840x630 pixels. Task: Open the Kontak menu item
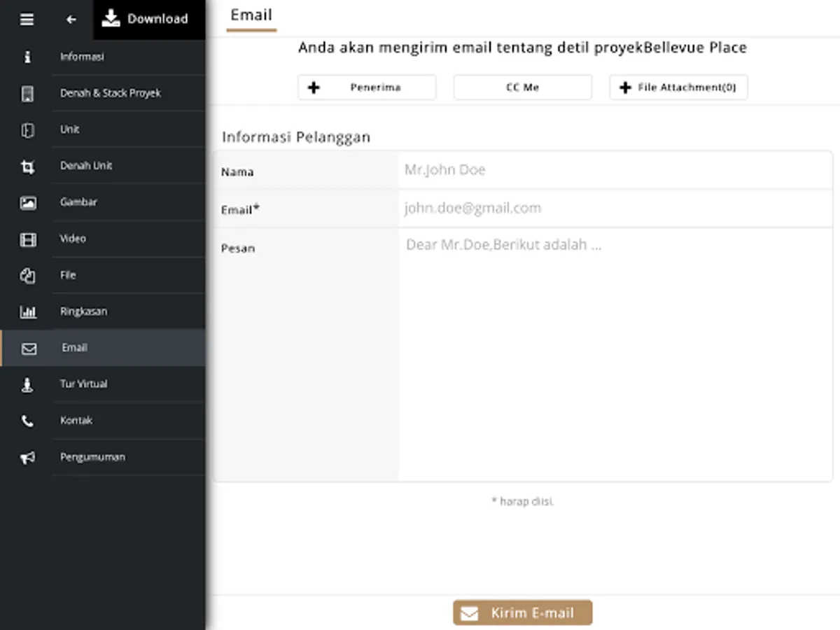(76, 421)
